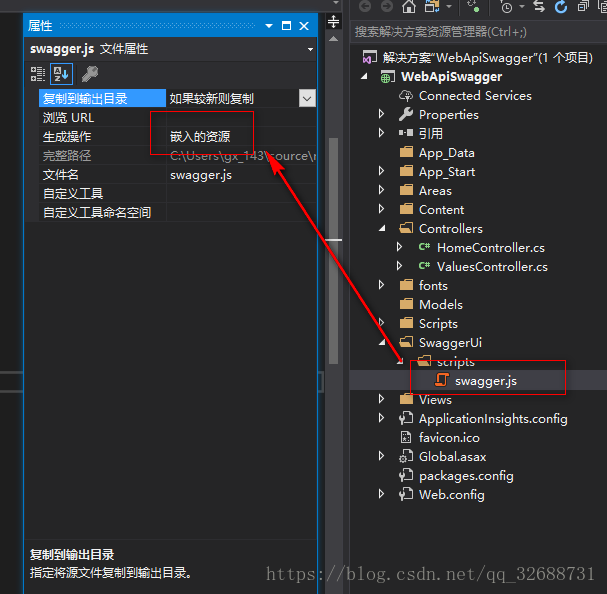Image resolution: width=607 pixels, height=594 pixels.
Task: Click sync with active document arrows icon
Action: click(x=539, y=7)
